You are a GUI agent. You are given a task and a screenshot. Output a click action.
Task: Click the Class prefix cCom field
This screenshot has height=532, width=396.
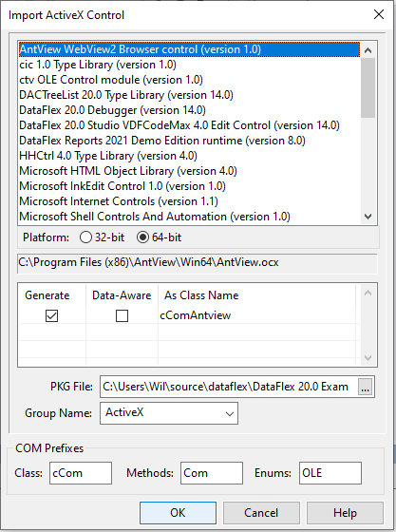pos(81,473)
